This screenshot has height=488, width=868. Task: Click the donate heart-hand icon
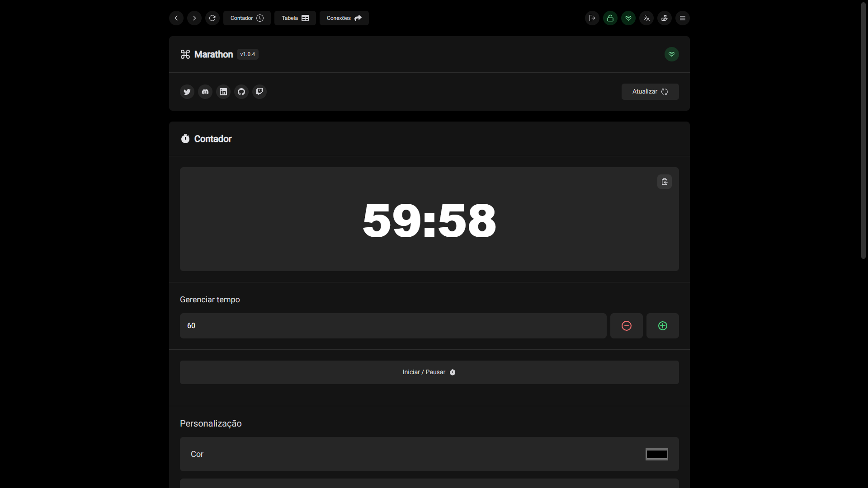(664, 18)
